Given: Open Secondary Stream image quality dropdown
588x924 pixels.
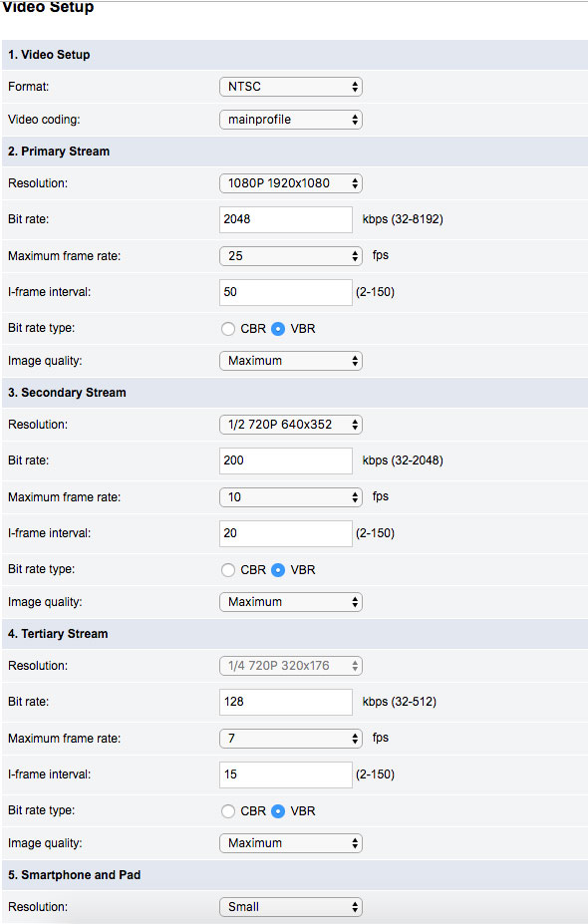Looking at the screenshot, I should 290,602.
